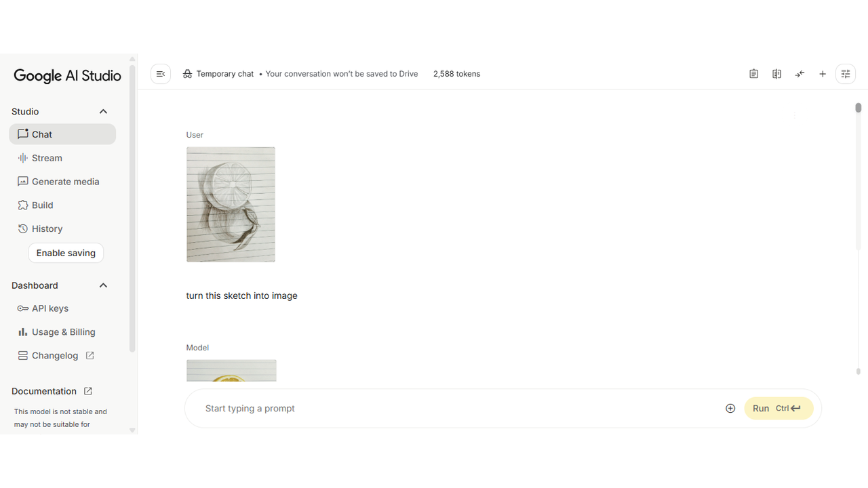Collapse the Dashboard section chevron
The image size is (868, 488).
103,285
